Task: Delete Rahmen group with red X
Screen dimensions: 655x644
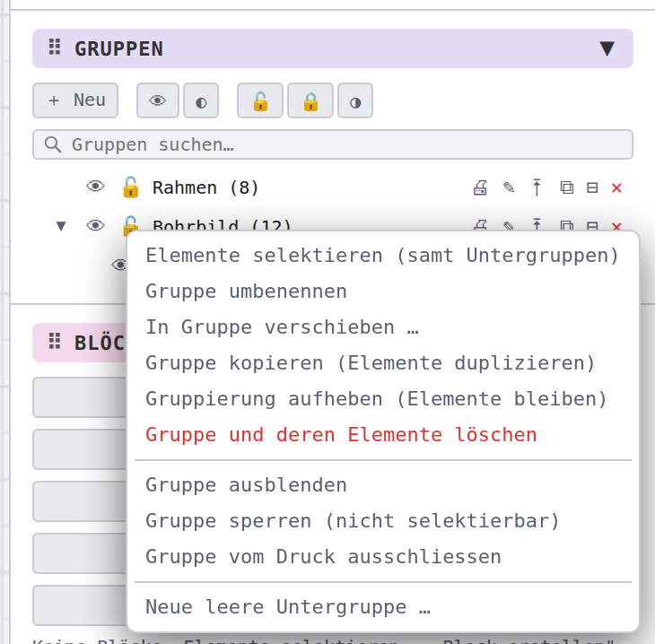Action: coord(616,188)
